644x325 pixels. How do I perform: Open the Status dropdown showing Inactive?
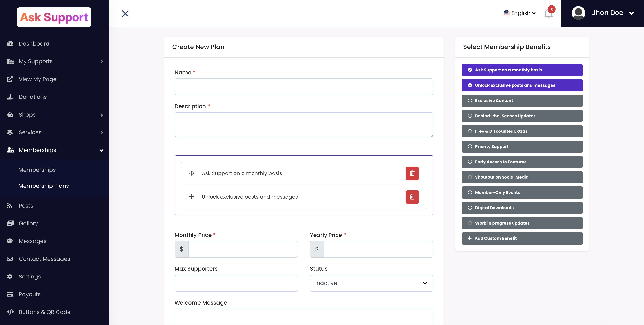point(371,283)
